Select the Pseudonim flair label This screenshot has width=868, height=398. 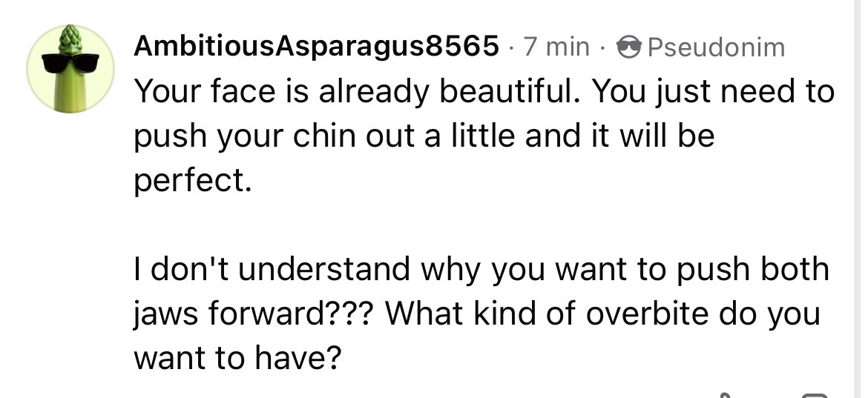coord(716,48)
